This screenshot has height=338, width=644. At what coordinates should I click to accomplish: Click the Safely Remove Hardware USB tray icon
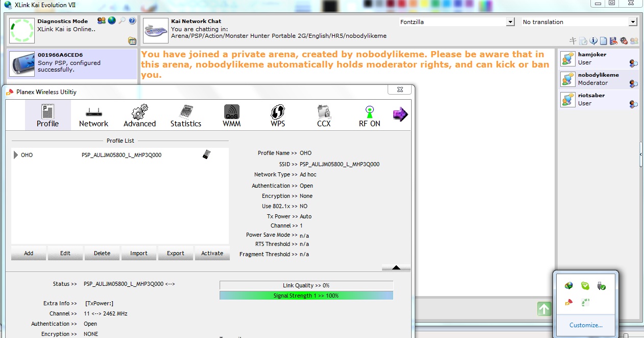pyautogui.click(x=602, y=286)
